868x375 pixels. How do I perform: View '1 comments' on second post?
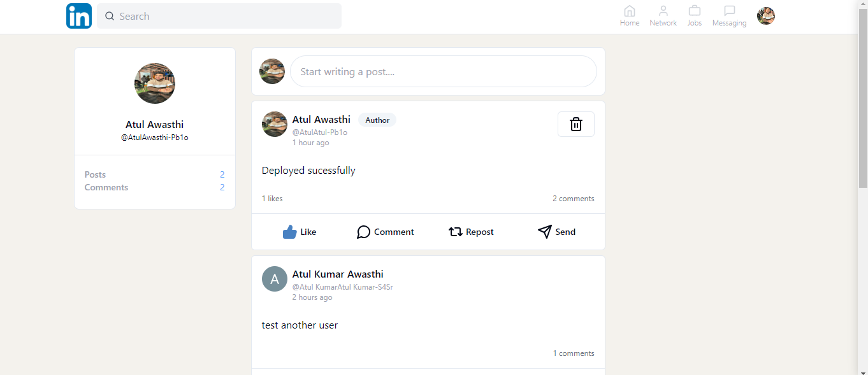(x=573, y=353)
